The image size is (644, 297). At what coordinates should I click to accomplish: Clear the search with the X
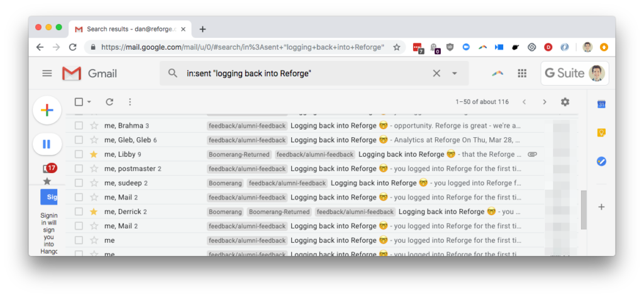tap(436, 73)
